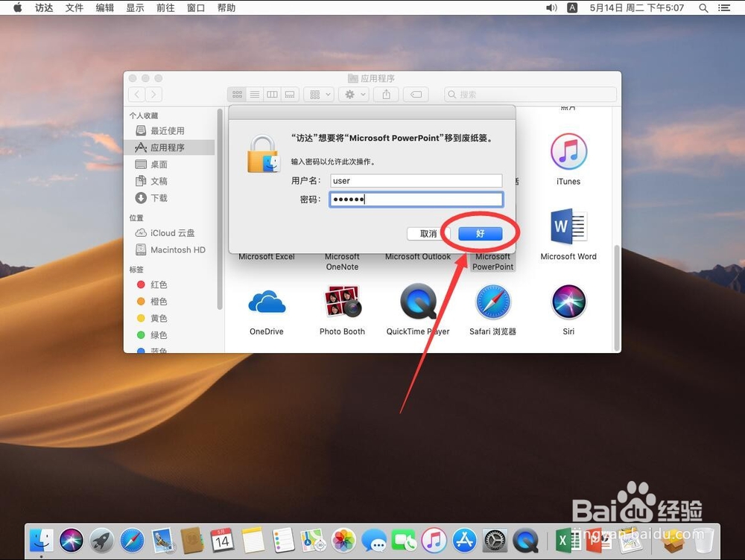The image size is (745, 560).
Task: Open FaceTime from the Dock
Action: (x=404, y=540)
